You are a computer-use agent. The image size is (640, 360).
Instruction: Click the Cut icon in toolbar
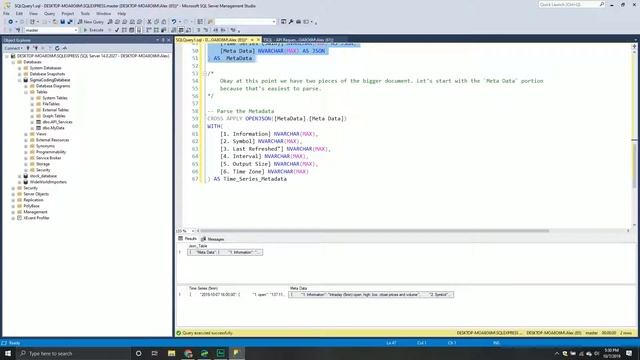pyautogui.click(x=149, y=22)
